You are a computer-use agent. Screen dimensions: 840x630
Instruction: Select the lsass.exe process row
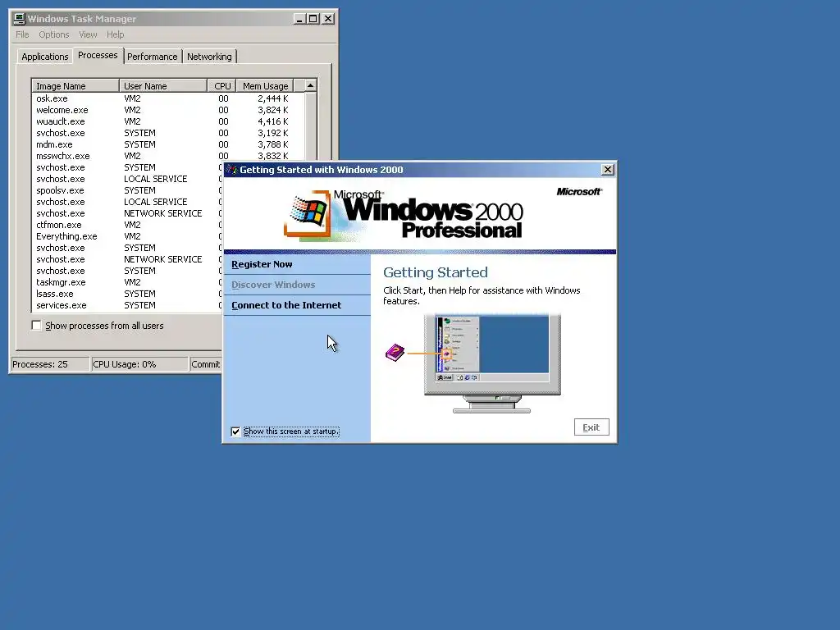coord(127,294)
